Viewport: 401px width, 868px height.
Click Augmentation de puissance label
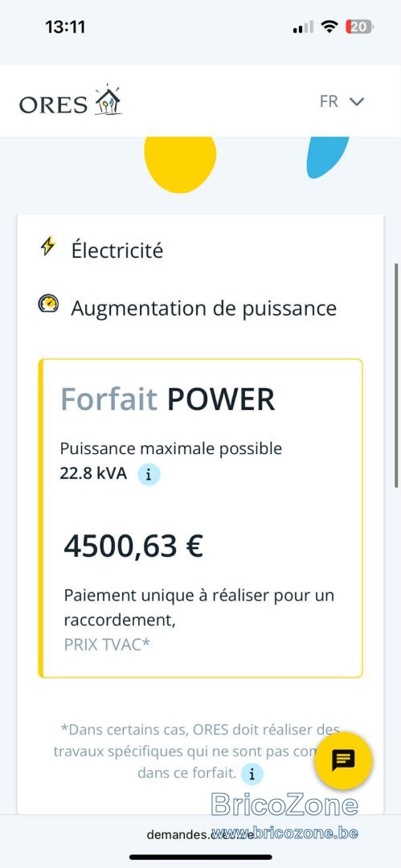[204, 308]
